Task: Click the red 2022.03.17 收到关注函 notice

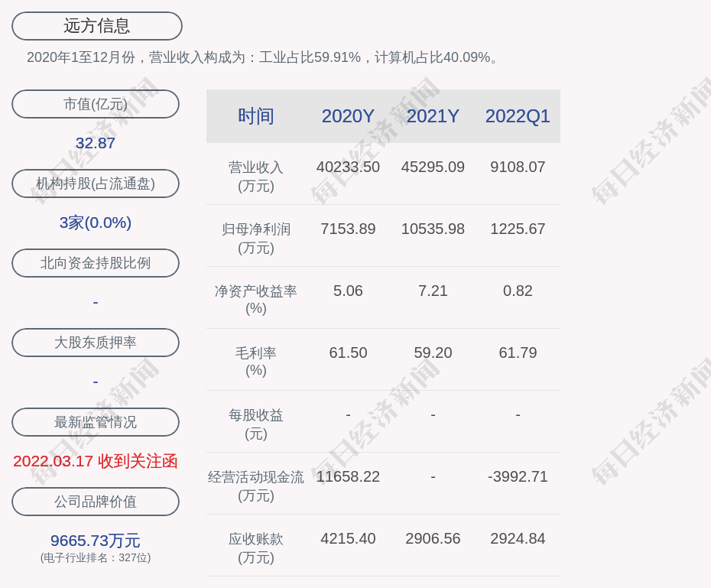Action: click(96, 462)
